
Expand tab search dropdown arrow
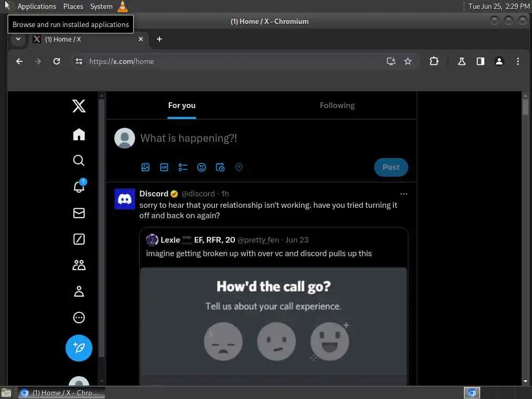pos(18,39)
